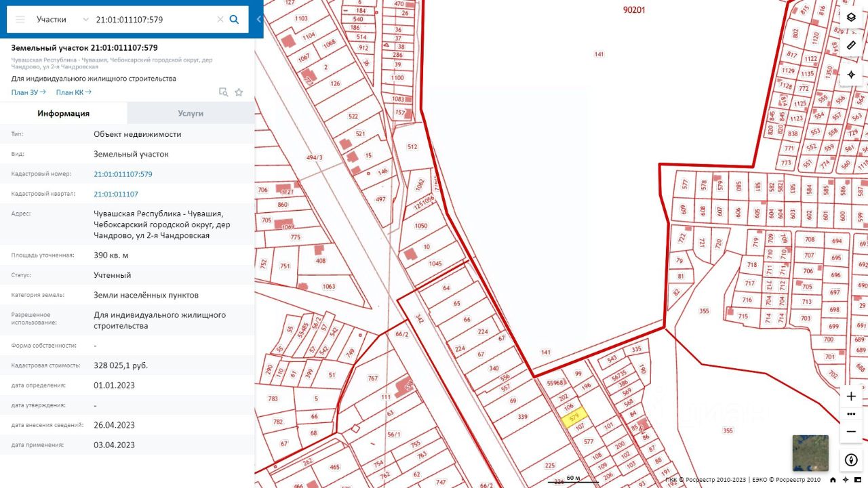Screen dimensions: 868x488
Task: Click the home icon in the bottom bar
Action: [x=833, y=480]
